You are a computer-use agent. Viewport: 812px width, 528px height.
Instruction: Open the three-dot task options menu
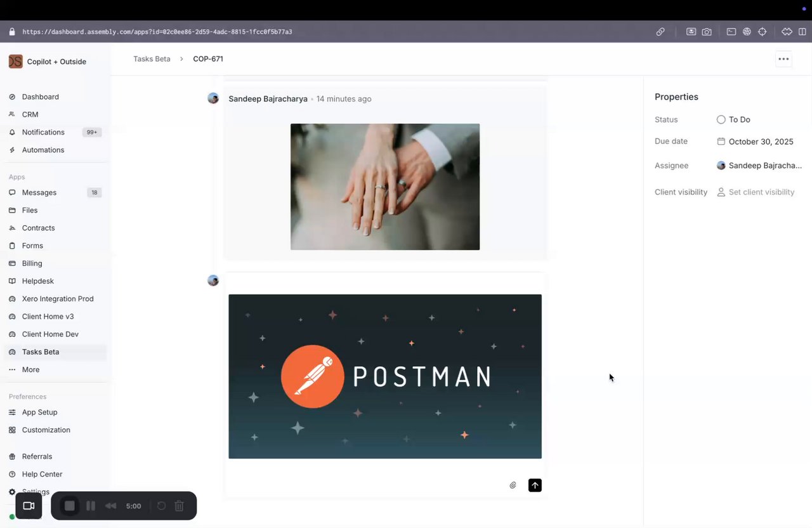pyautogui.click(x=783, y=59)
